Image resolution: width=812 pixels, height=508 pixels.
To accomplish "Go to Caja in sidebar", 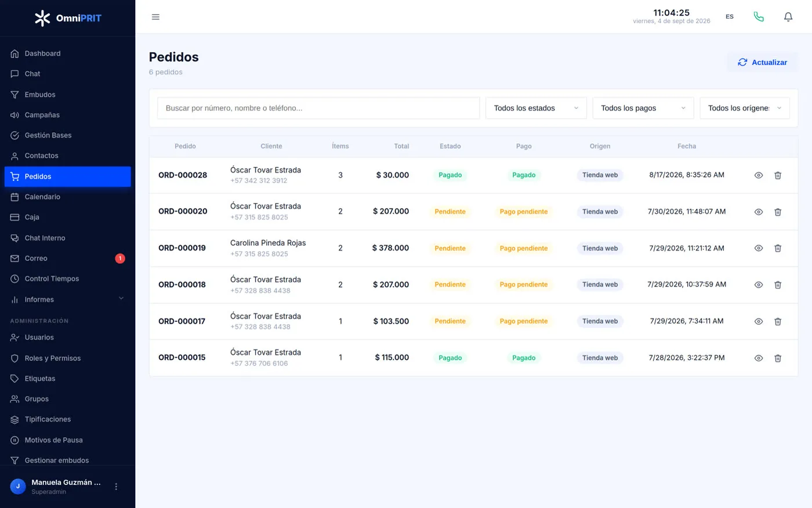I will tap(67, 217).
